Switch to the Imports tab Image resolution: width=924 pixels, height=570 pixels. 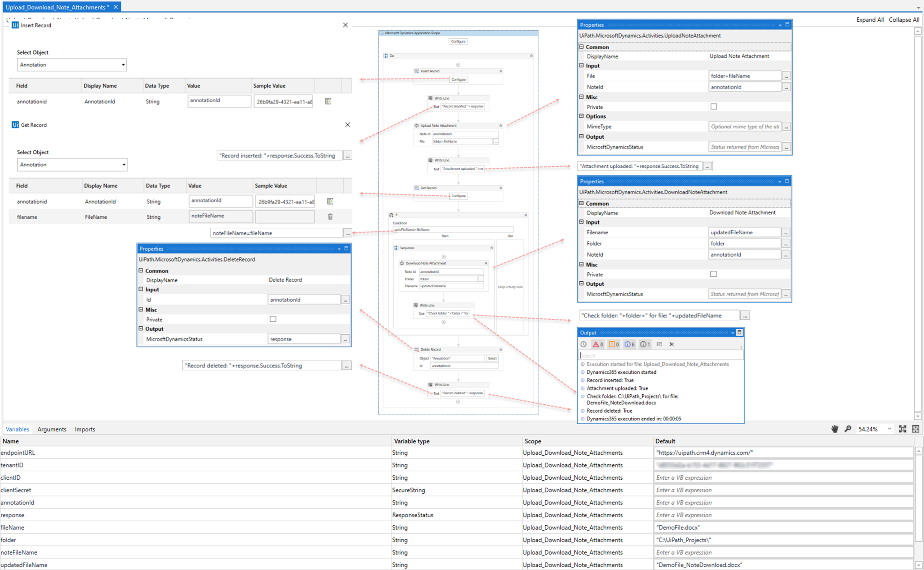click(x=85, y=429)
